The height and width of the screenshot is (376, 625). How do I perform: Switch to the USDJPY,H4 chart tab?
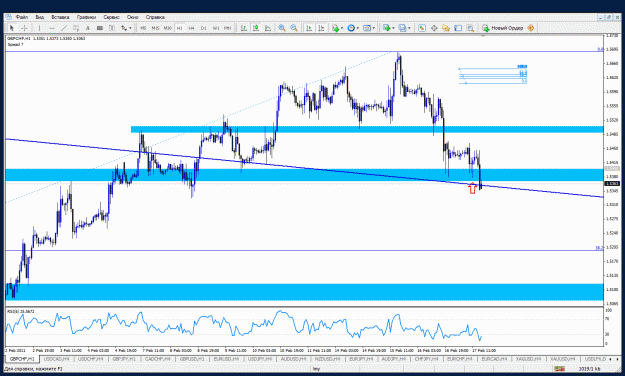coord(260,359)
